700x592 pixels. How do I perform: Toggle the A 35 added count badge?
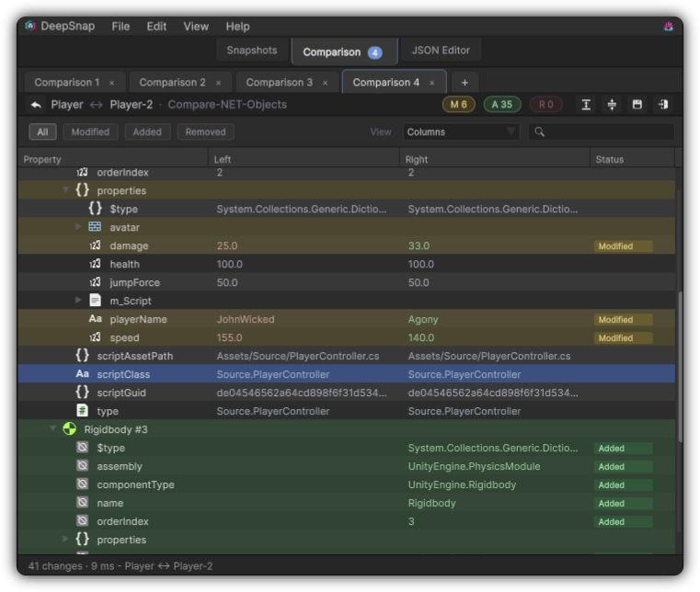tap(502, 105)
